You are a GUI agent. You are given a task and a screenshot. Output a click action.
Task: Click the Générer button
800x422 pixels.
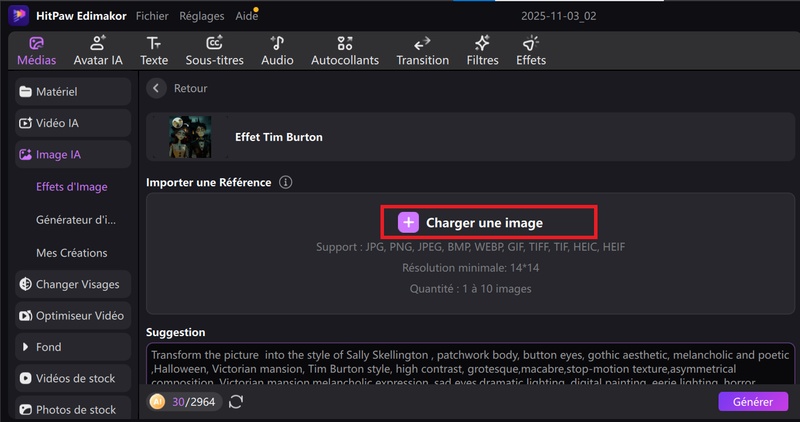click(x=753, y=402)
